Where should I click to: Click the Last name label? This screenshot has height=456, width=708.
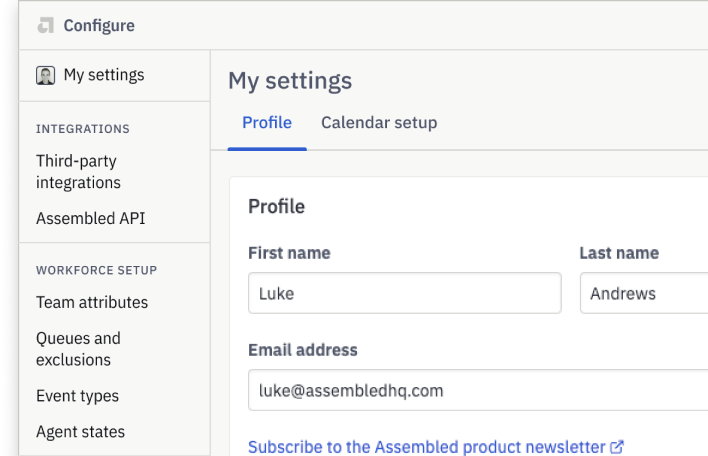point(619,253)
